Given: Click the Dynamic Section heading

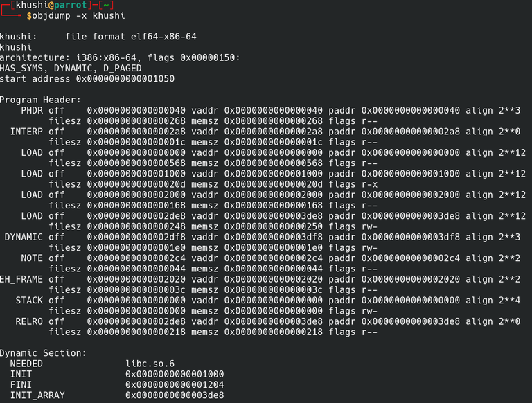Looking at the screenshot, I should [43, 353].
